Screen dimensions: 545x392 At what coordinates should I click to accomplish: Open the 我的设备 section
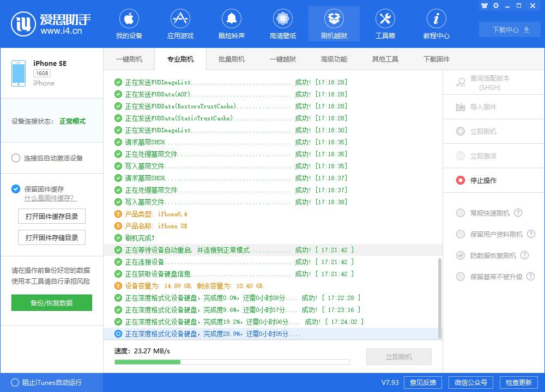pos(129,23)
